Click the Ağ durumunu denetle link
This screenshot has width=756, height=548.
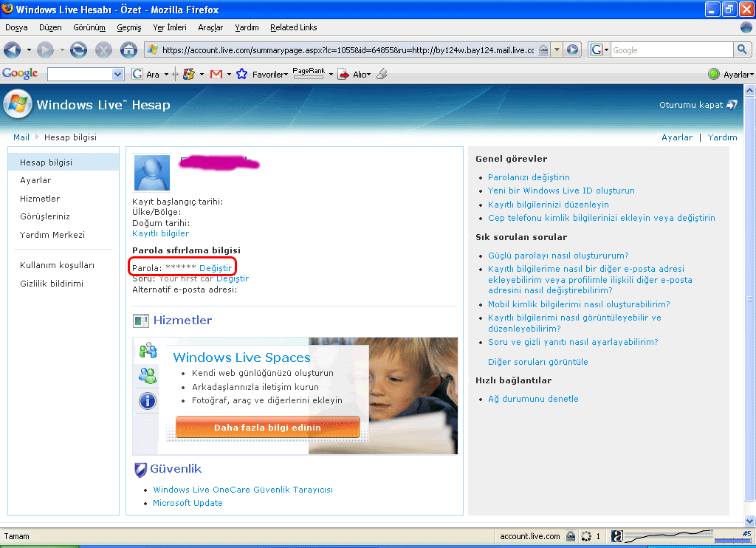pyautogui.click(x=533, y=399)
